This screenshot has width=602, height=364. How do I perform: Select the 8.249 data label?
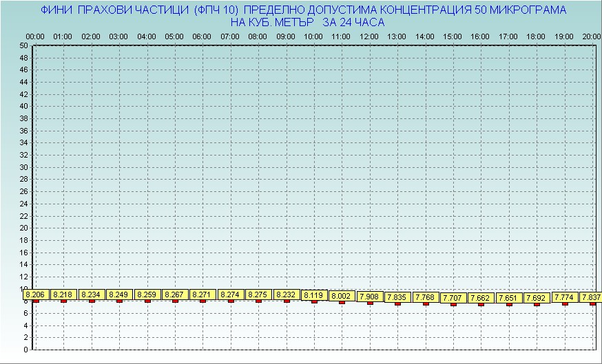pyautogui.click(x=119, y=295)
